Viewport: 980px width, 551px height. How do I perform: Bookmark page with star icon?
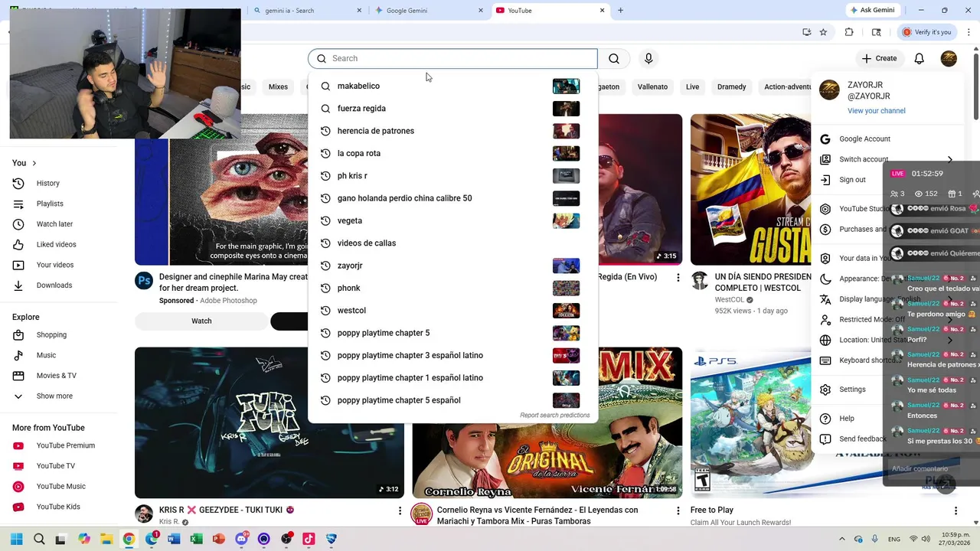pyautogui.click(x=823, y=32)
